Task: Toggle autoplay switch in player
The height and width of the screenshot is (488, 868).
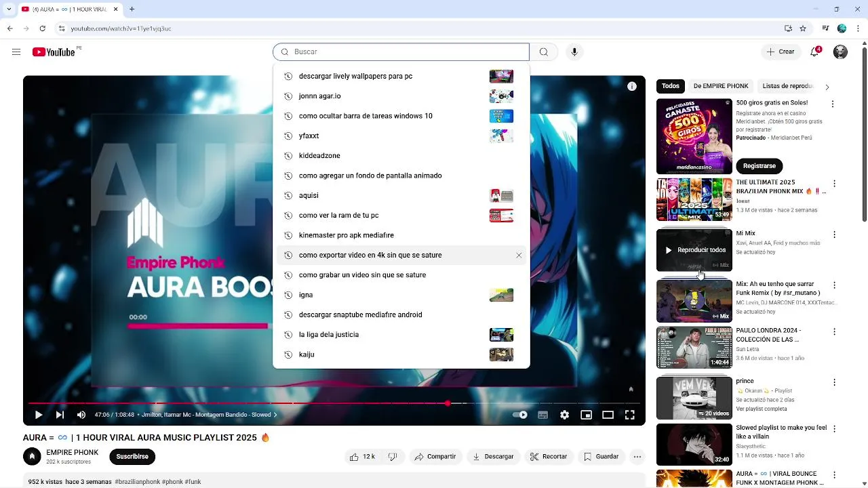Action: [x=520, y=415]
